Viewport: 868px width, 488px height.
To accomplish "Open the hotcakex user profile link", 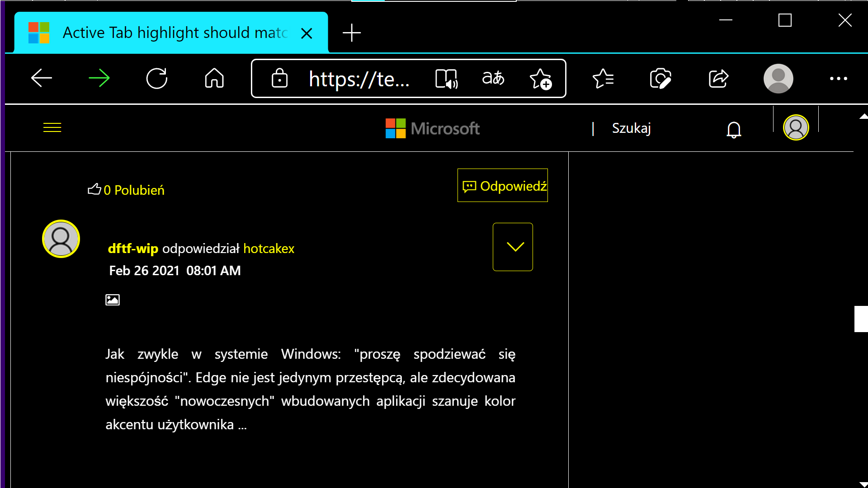I will click(x=269, y=249).
